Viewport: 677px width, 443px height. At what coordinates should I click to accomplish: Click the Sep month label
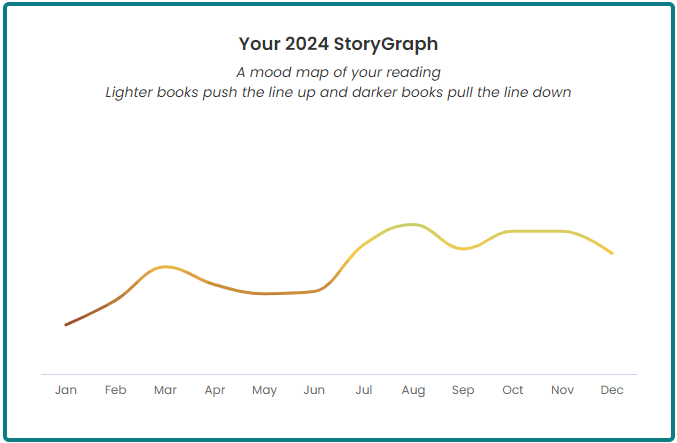[463, 390]
